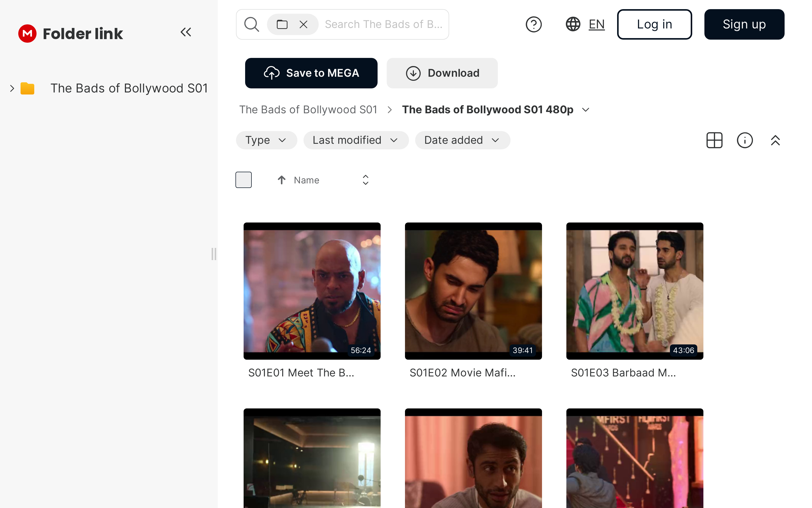The image size is (812, 508).
Task: Click the Name column header
Action: tap(306, 180)
